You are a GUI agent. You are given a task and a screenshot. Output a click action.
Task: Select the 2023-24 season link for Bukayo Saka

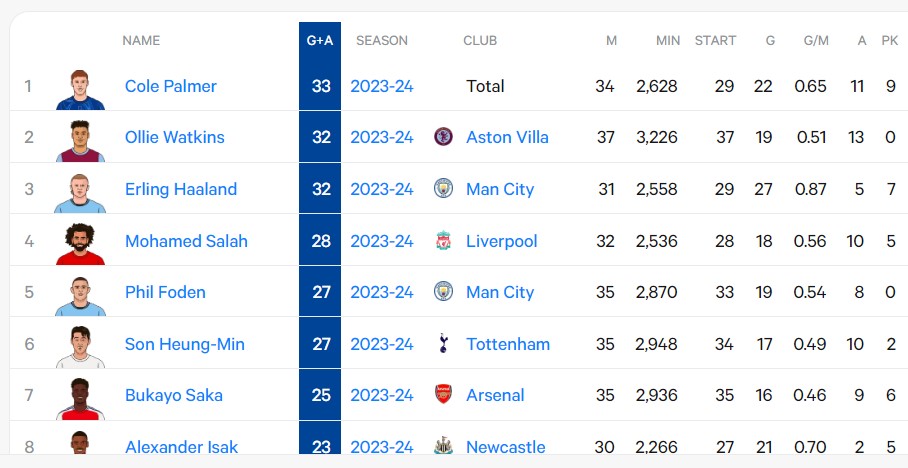pos(382,395)
